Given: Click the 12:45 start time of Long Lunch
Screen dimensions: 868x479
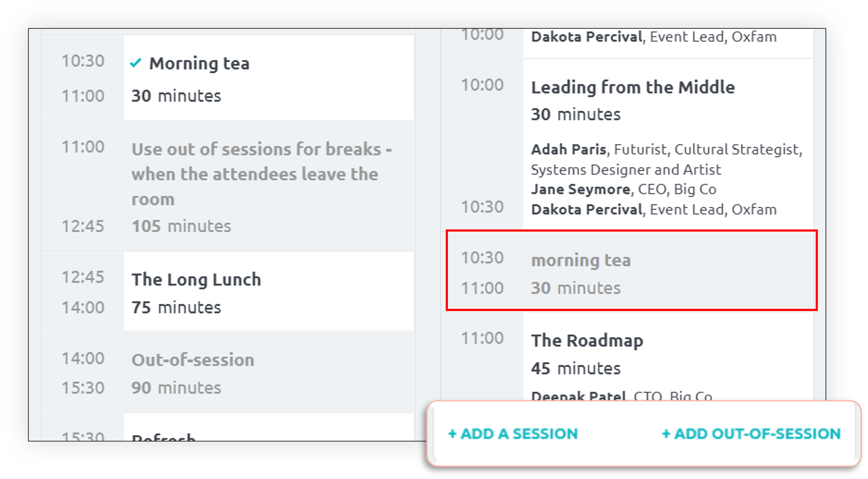Looking at the screenshot, I should 83,277.
